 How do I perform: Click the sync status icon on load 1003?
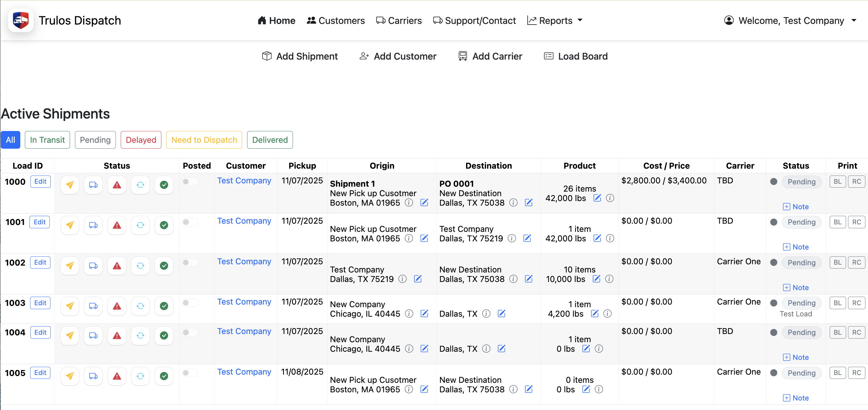(140, 306)
